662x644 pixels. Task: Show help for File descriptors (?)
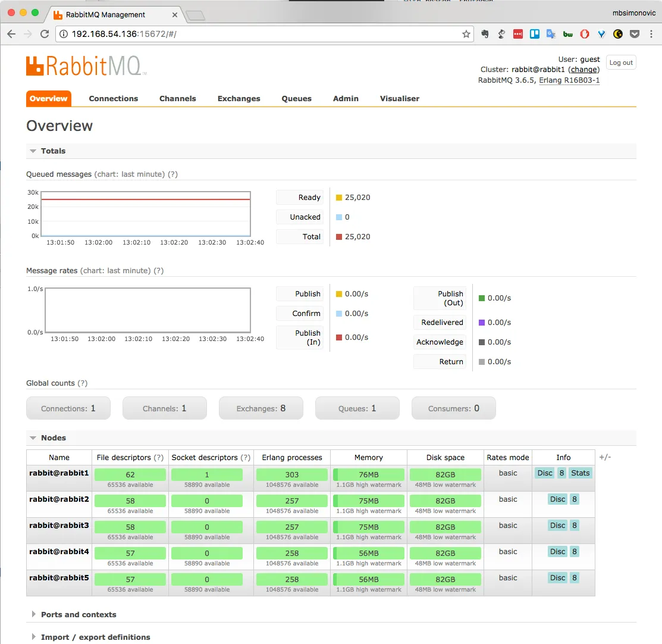[x=158, y=458]
